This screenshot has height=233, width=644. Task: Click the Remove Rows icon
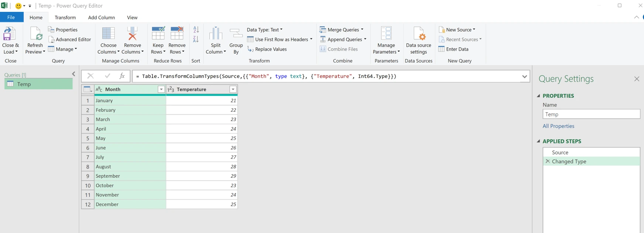click(x=177, y=34)
